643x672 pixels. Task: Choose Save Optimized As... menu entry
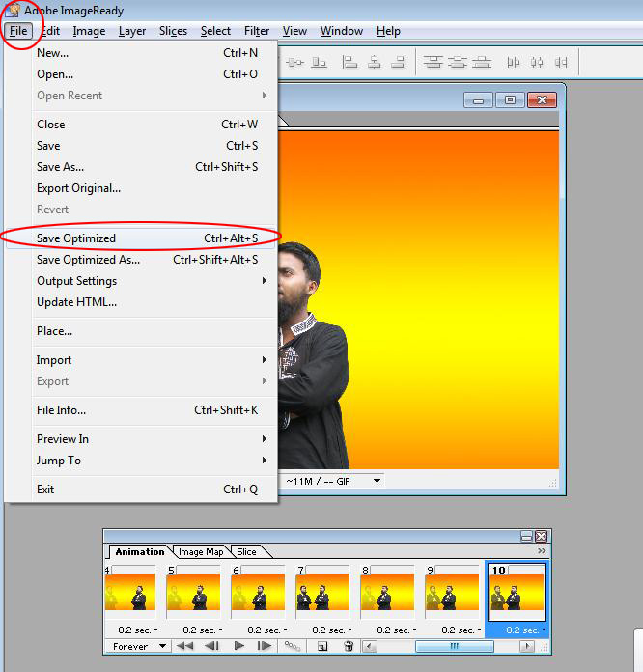[88, 260]
